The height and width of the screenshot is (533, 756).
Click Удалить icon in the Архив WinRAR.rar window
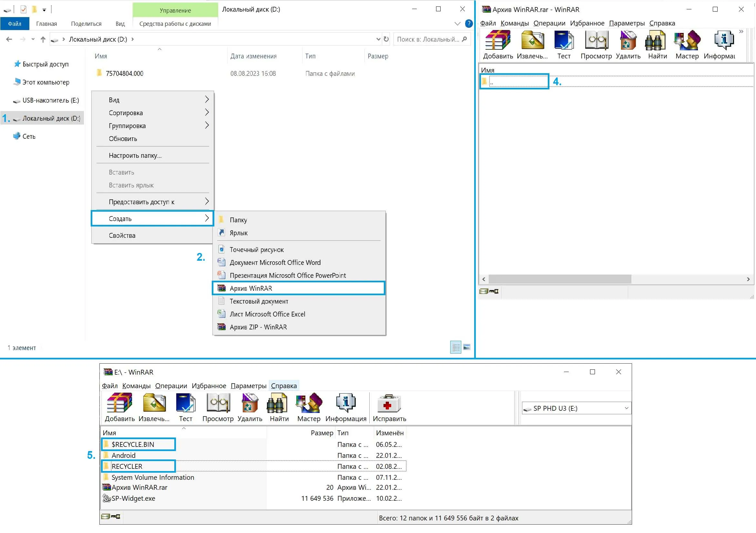click(628, 40)
